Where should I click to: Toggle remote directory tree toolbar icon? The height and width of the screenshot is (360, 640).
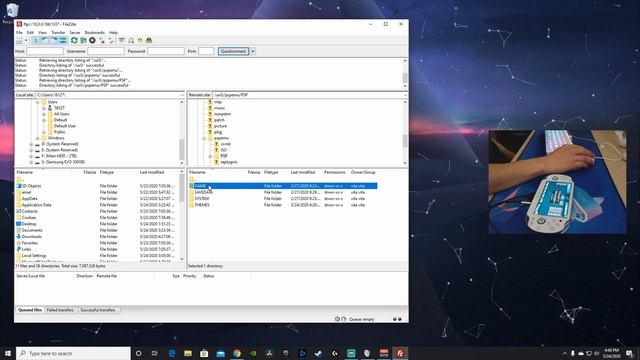(53, 40)
